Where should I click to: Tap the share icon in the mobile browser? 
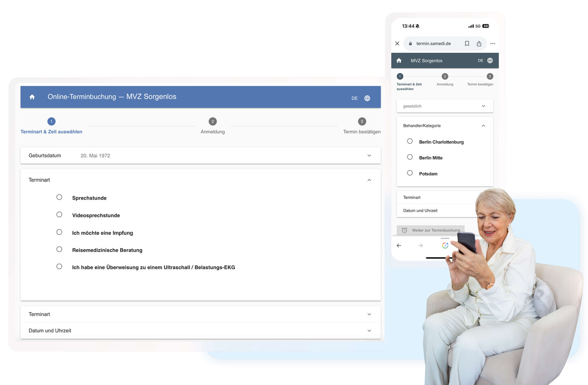pos(478,43)
